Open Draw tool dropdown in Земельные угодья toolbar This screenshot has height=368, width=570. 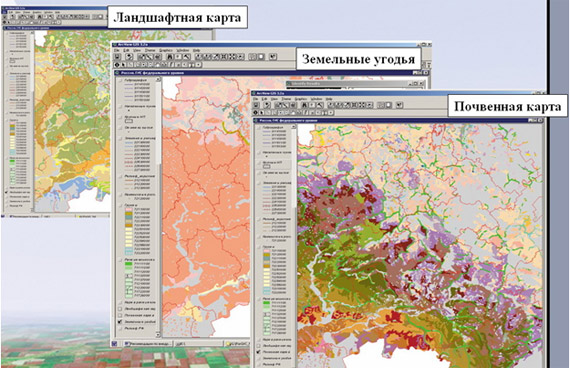click(x=198, y=65)
